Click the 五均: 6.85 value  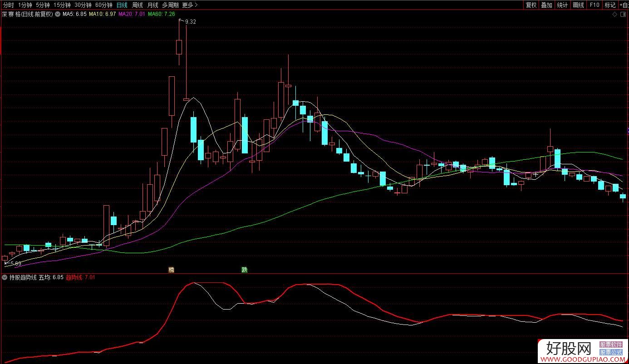(x=51, y=277)
